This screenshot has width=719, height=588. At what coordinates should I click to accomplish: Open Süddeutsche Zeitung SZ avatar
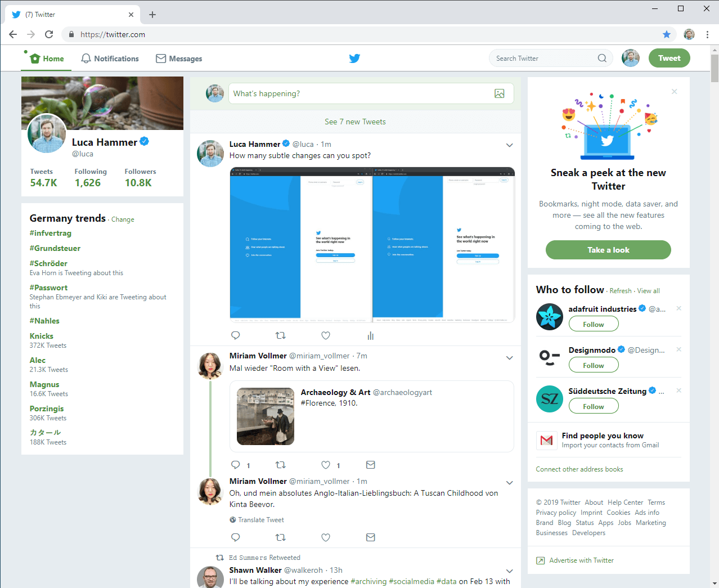click(x=550, y=399)
